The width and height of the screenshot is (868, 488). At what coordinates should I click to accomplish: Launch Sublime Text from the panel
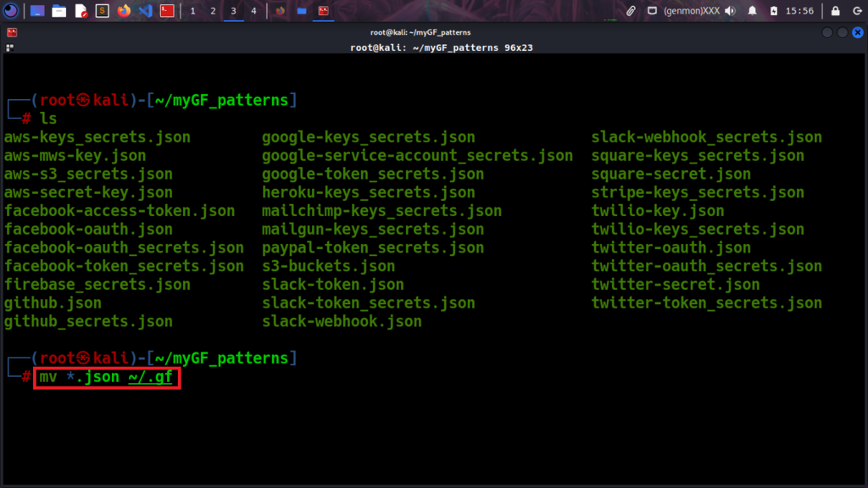point(103,11)
